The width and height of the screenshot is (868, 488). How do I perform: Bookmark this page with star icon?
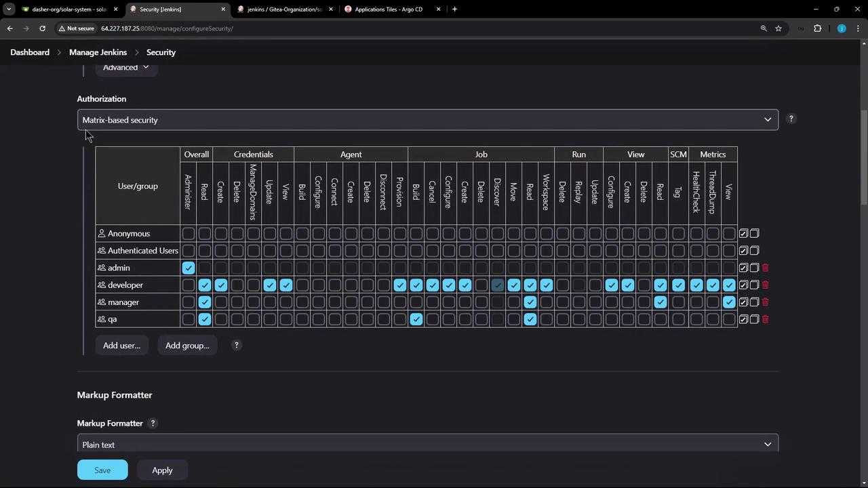tap(778, 28)
